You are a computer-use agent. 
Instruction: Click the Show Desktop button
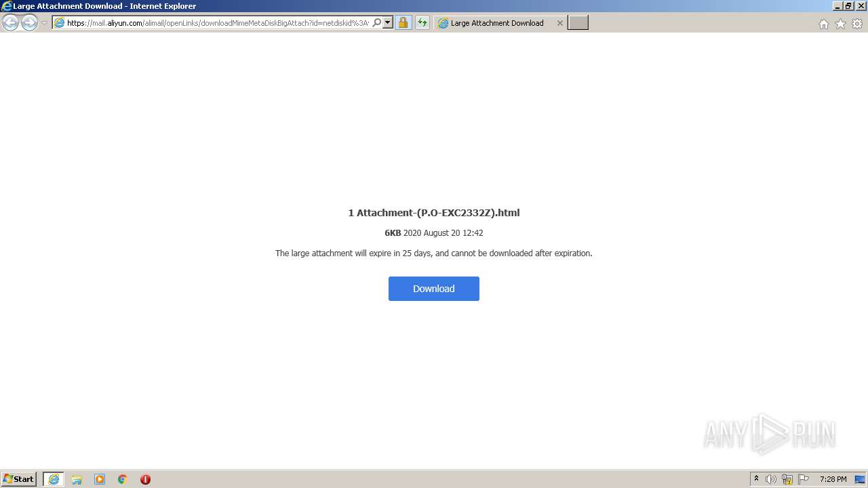(861, 479)
